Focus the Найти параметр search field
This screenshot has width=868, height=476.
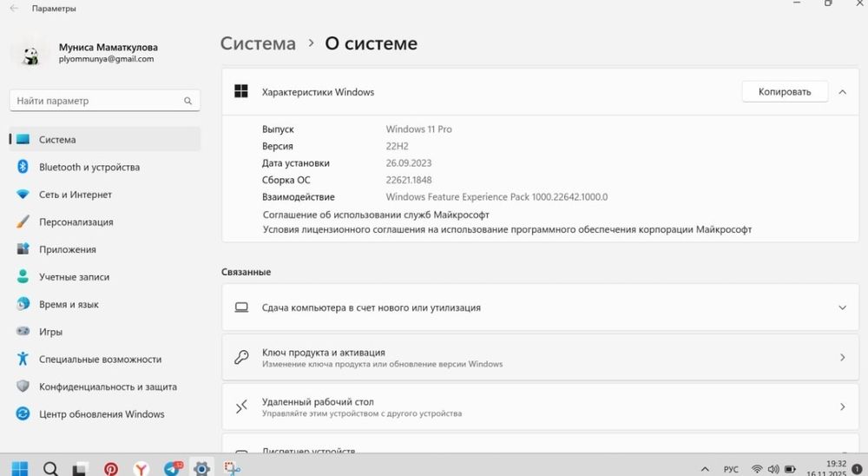click(x=105, y=101)
